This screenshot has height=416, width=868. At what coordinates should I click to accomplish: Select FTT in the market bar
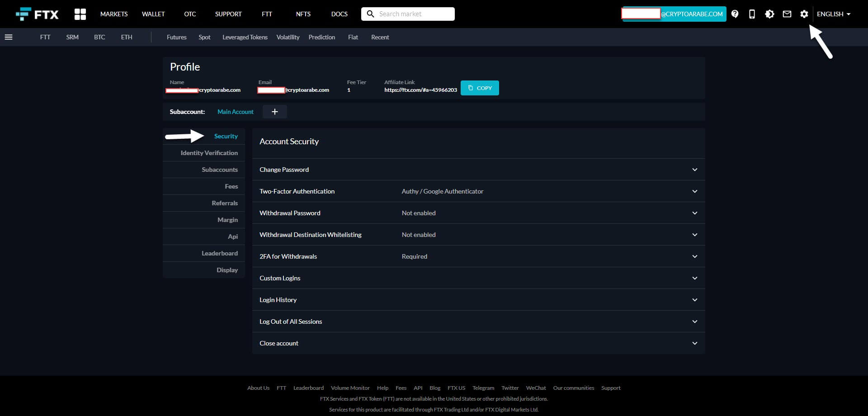[45, 37]
